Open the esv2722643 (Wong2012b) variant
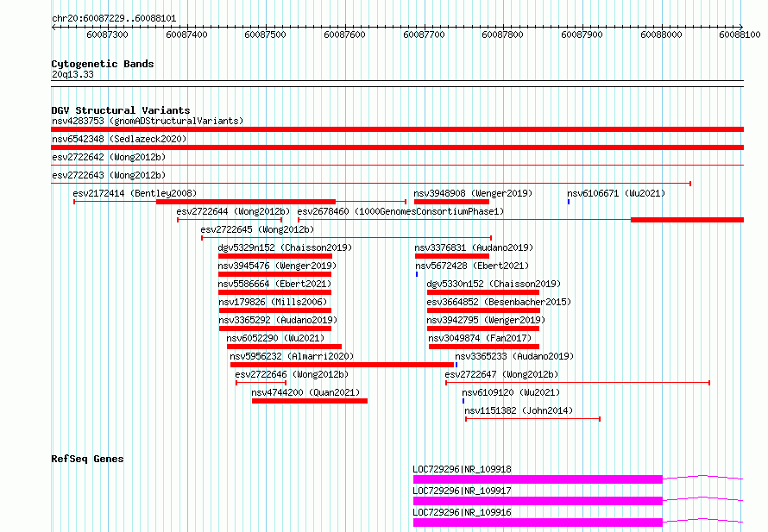Screen dimensions: 768x532 [x=109, y=175]
